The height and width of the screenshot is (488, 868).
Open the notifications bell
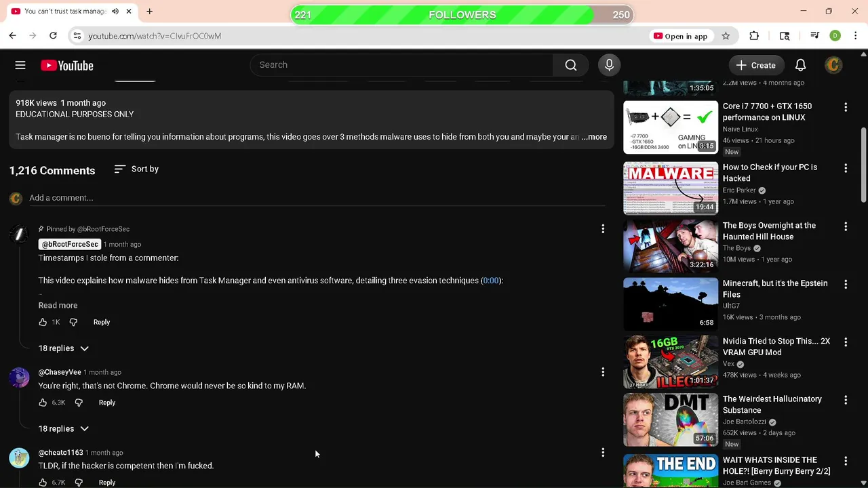[x=800, y=65]
